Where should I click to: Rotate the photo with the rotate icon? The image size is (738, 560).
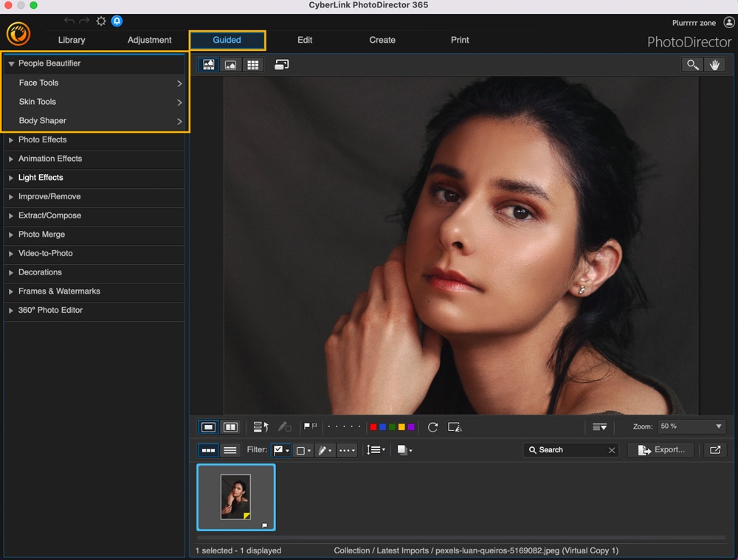432,426
